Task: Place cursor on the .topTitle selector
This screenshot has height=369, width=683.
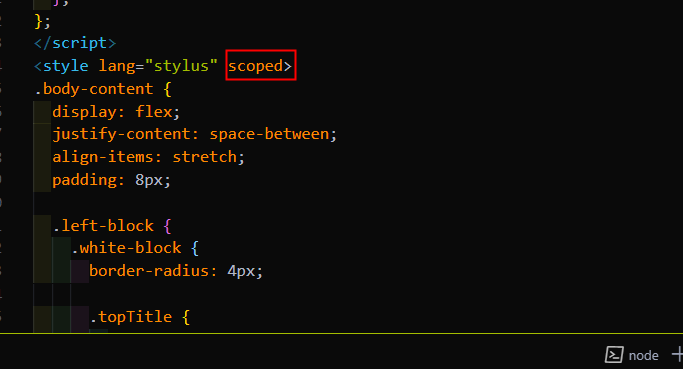Action: pyautogui.click(x=131, y=316)
